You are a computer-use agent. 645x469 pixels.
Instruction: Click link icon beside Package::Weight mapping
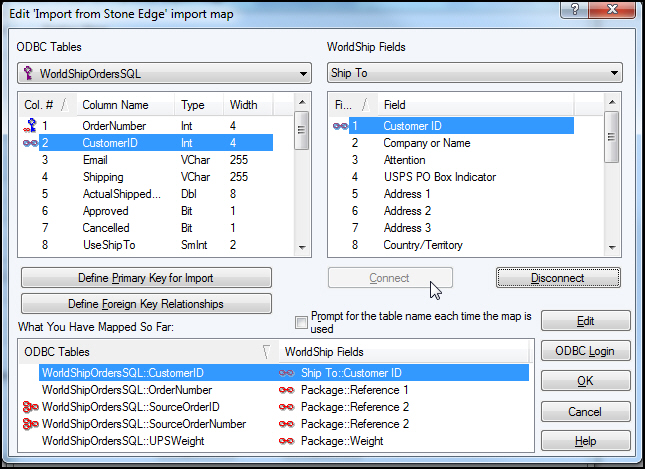[x=288, y=440]
